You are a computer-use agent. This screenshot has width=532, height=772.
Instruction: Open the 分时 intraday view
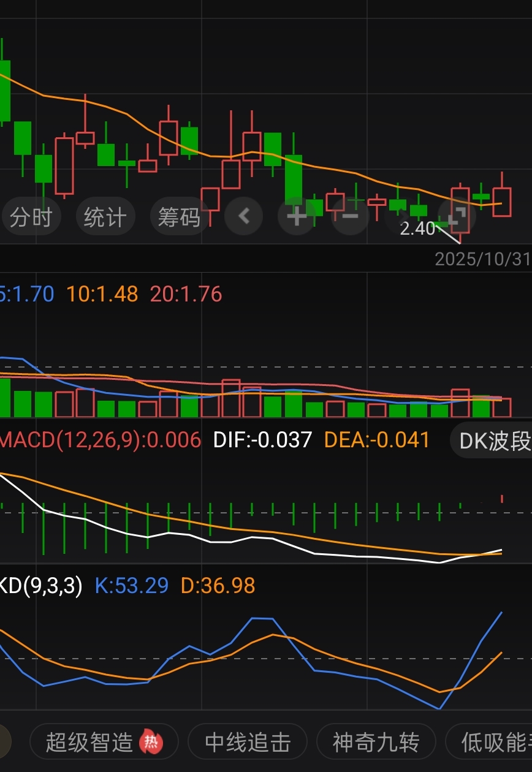point(31,217)
